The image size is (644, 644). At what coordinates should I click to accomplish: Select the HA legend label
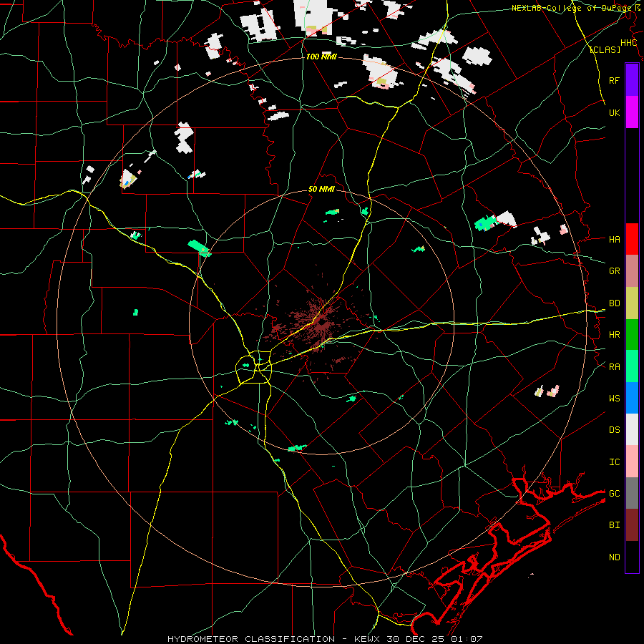pyautogui.click(x=614, y=240)
